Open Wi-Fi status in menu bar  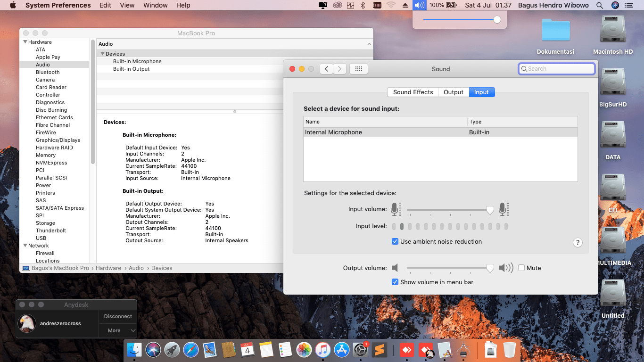point(391,5)
